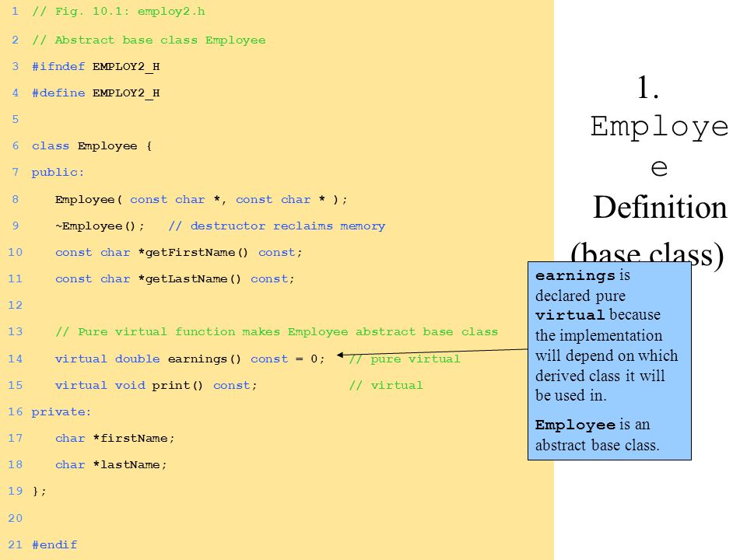Click line number 5

click(16, 119)
